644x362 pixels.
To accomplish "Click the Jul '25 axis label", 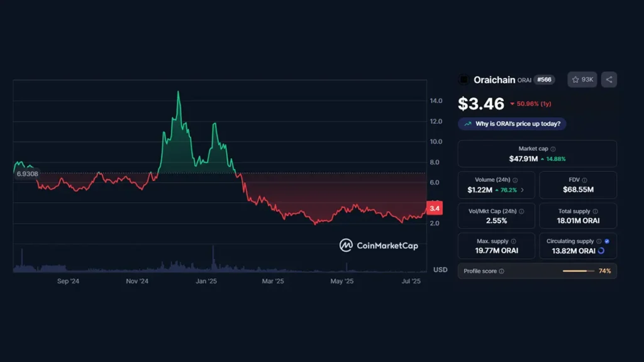I will tap(411, 281).
